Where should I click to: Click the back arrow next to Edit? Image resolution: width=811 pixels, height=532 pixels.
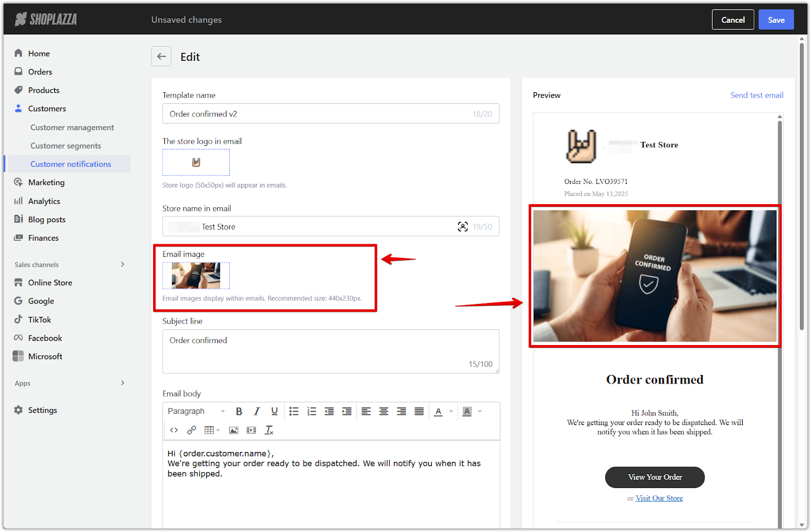tap(161, 56)
